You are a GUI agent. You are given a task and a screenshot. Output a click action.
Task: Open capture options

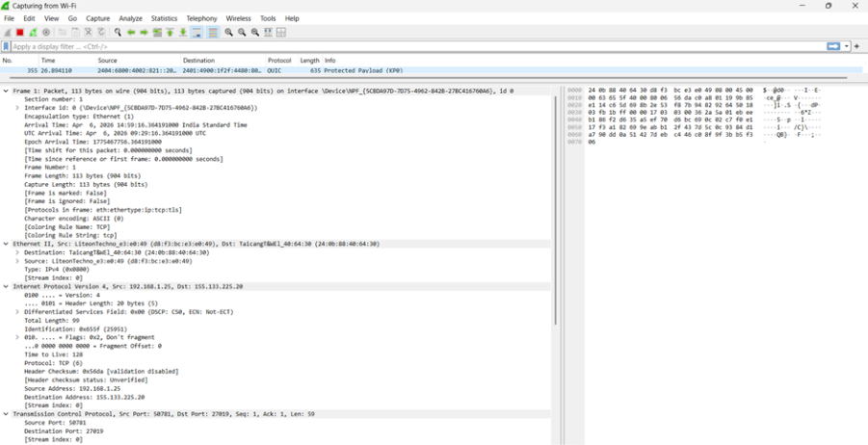point(45,32)
